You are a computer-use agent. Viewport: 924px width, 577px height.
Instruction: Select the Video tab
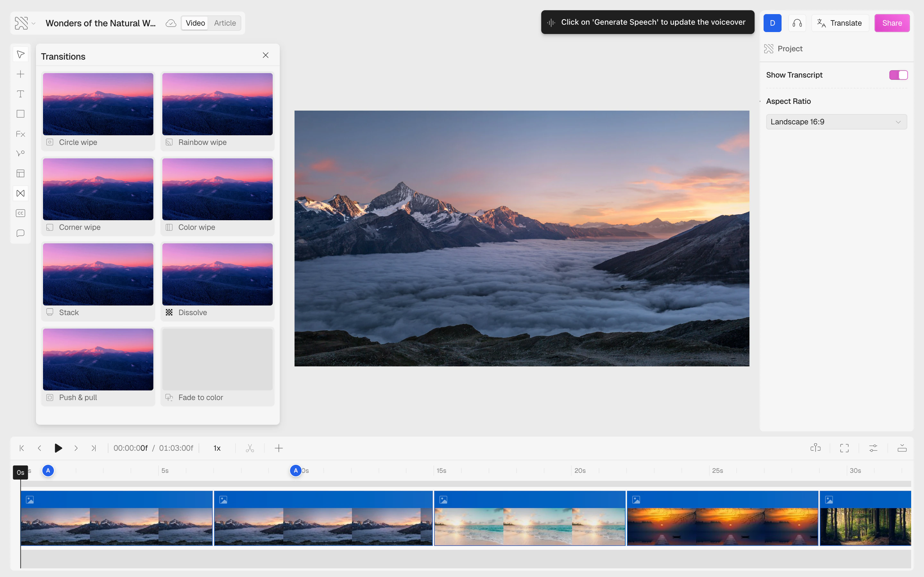pyautogui.click(x=195, y=23)
